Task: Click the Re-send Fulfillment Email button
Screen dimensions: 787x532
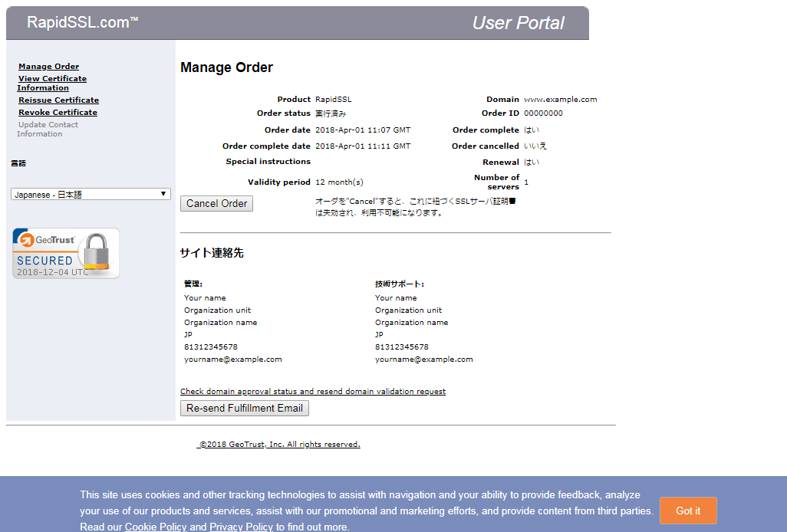Action: point(245,408)
